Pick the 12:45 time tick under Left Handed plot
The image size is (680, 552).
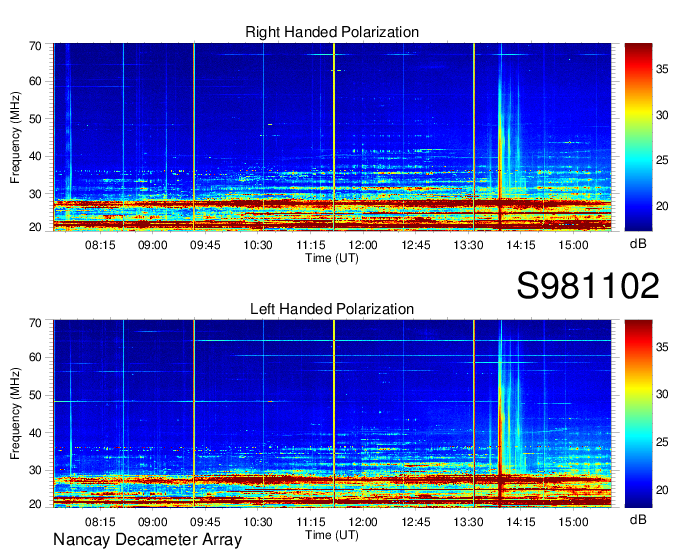click(x=415, y=522)
